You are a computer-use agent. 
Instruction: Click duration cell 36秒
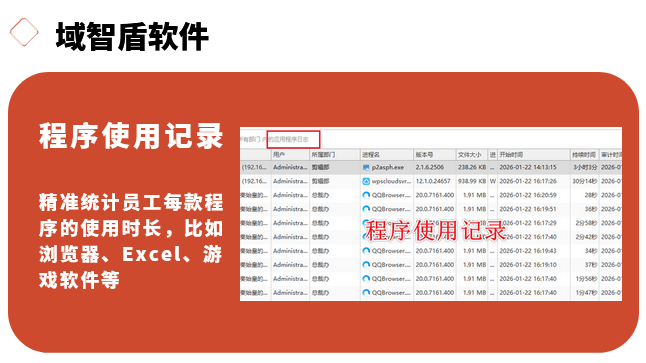[591, 209]
